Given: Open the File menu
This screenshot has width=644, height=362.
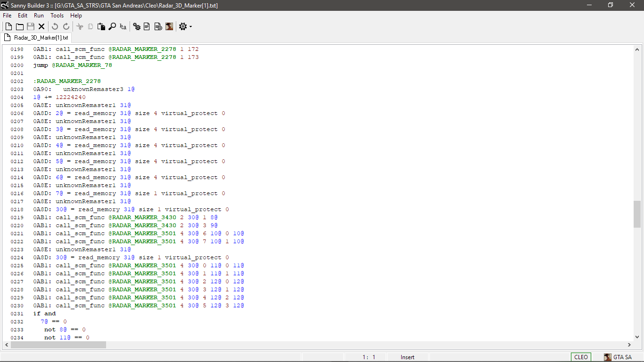Looking at the screenshot, I should pyautogui.click(x=7, y=16).
